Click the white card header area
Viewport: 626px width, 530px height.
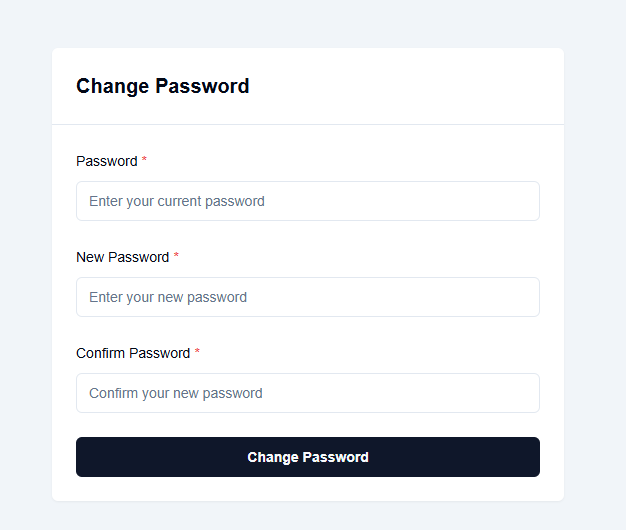[x=420, y=86]
